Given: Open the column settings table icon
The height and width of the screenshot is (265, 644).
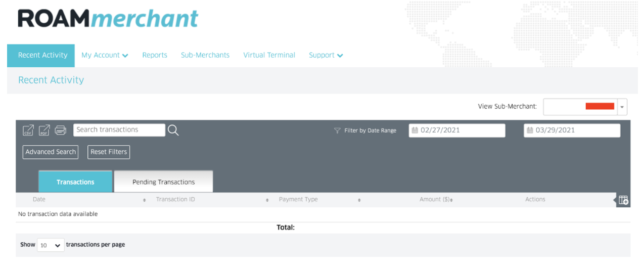Looking at the screenshot, I should tap(624, 200).
